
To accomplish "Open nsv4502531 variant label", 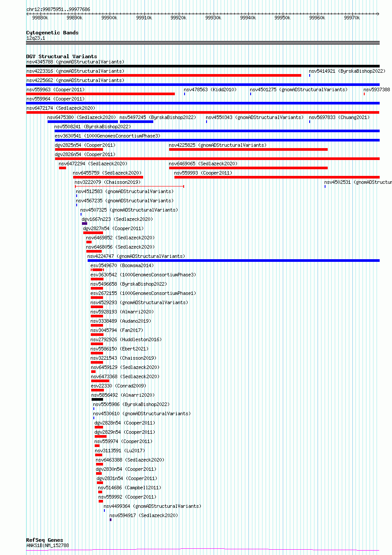I will [x=358, y=182].
